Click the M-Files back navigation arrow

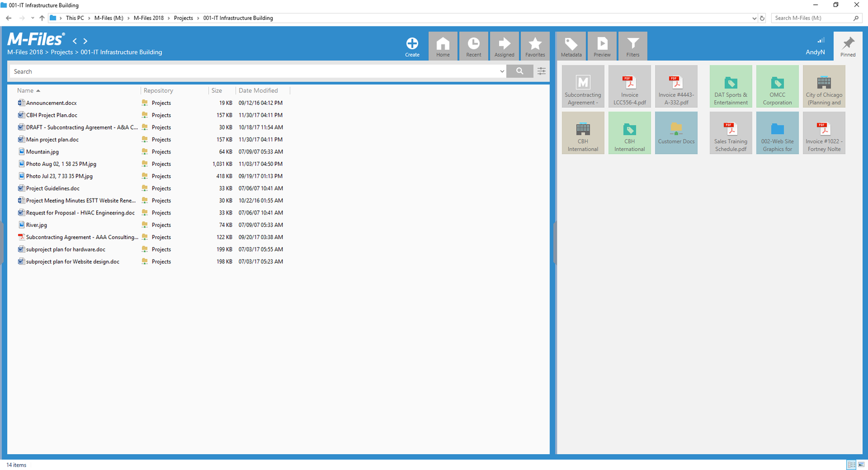tap(74, 41)
